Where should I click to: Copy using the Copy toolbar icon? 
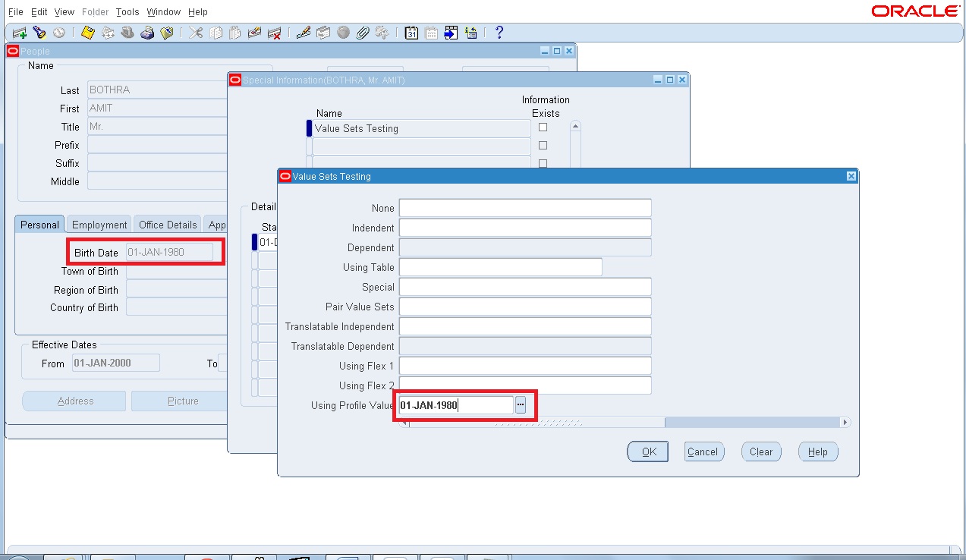(x=215, y=32)
